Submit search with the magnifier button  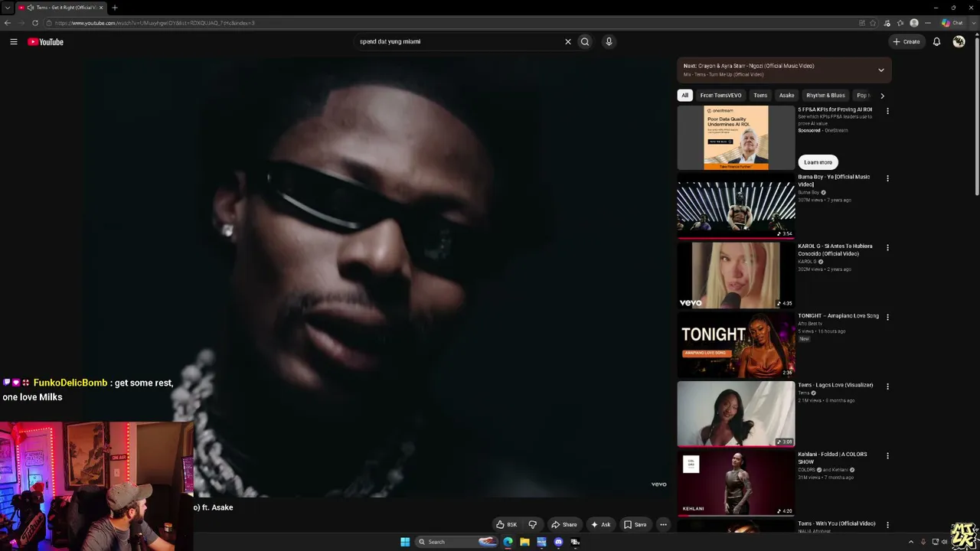[x=585, y=42]
